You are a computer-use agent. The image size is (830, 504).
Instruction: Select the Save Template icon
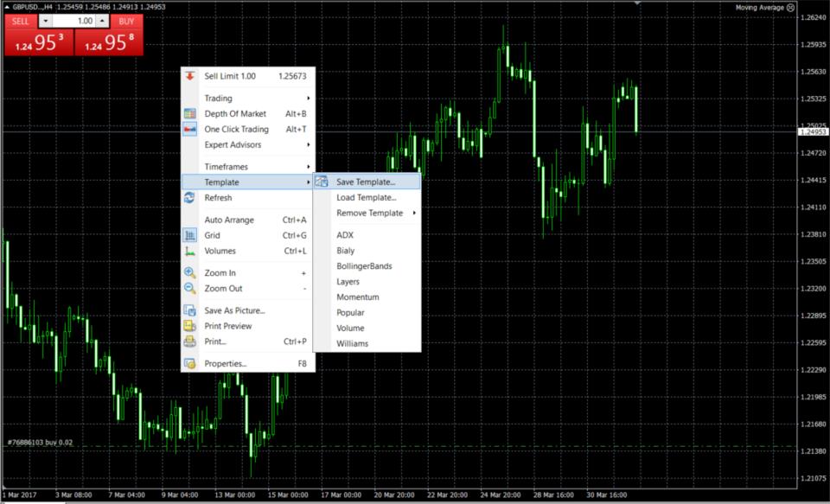(x=322, y=182)
